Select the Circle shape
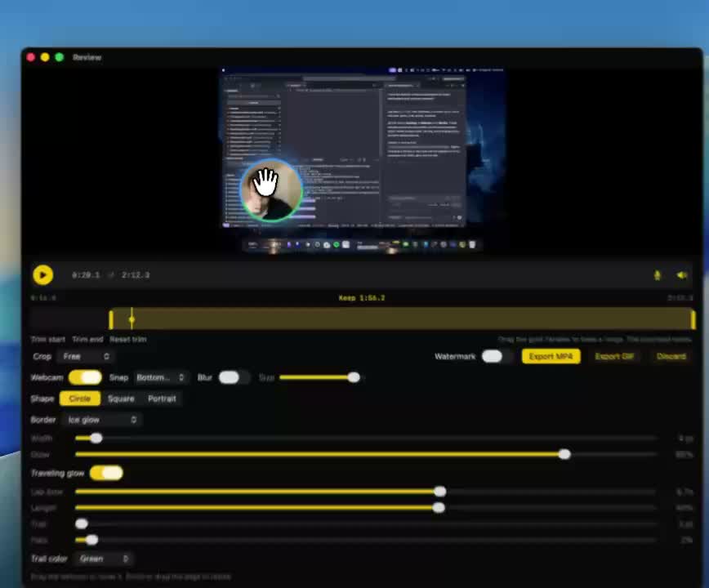Viewport: 709px width, 588px height. [79, 399]
